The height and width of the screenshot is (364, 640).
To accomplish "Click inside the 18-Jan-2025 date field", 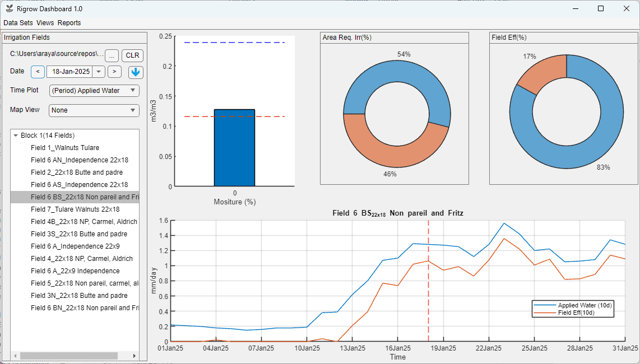I will 70,72.
